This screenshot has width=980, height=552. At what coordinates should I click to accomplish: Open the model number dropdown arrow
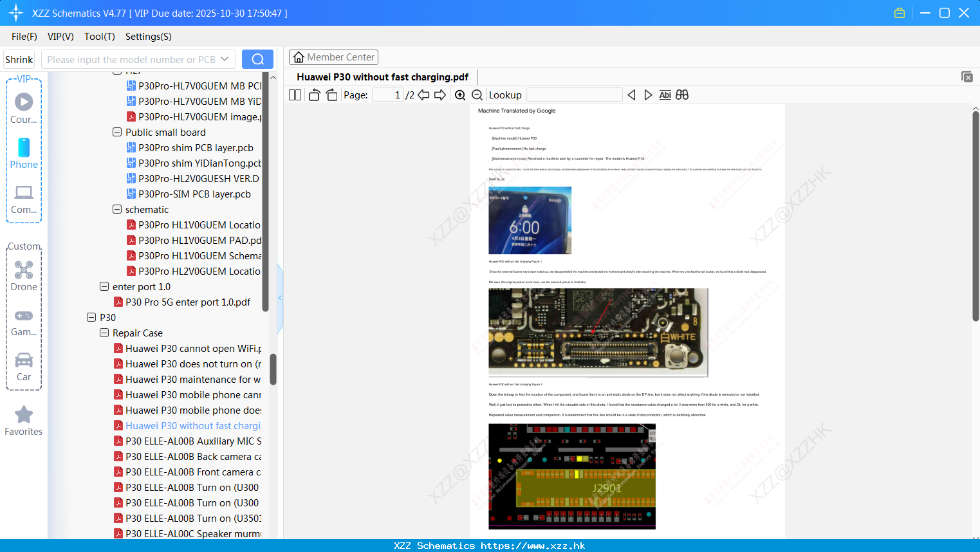pyautogui.click(x=225, y=59)
